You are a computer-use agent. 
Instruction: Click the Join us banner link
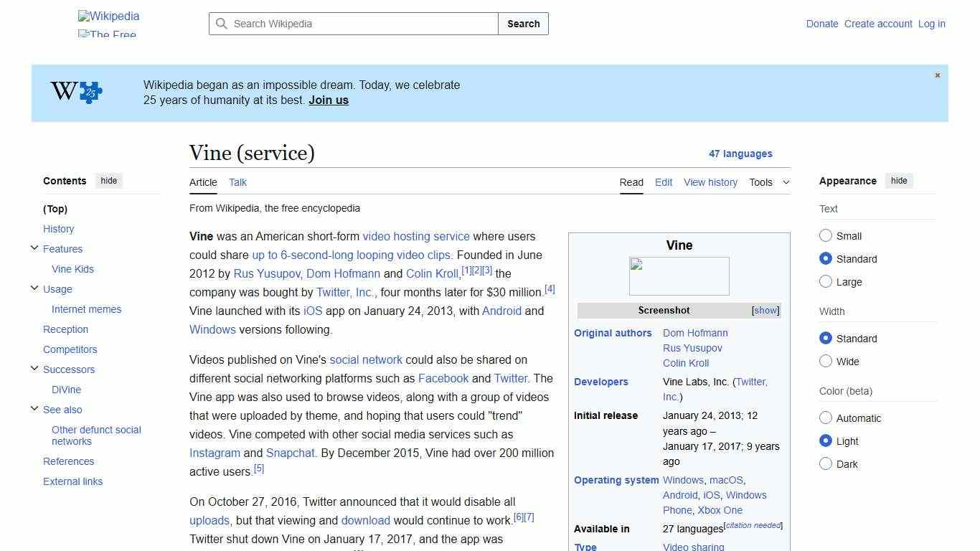click(x=328, y=100)
